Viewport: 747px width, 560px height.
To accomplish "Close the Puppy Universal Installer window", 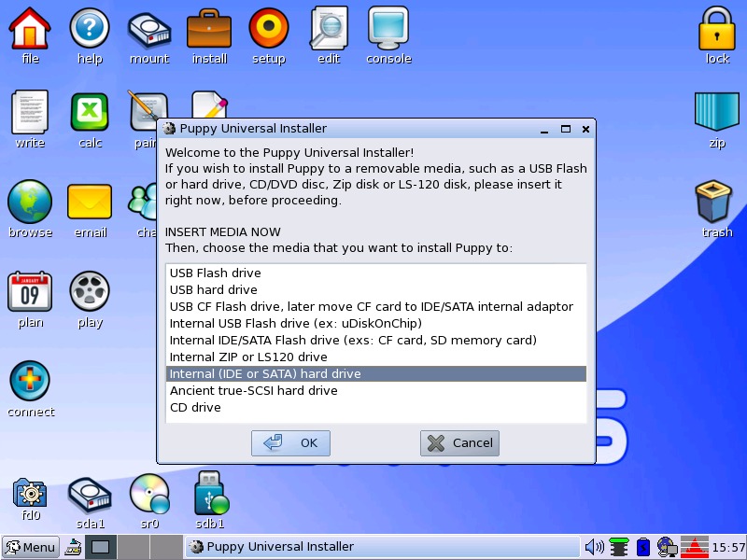I will pos(586,129).
